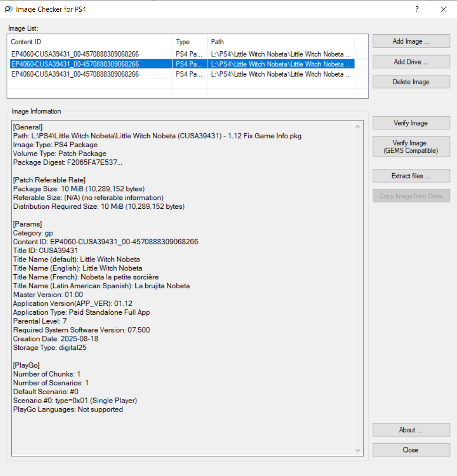The width and height of the screenshot is (457, 476).
Task: Click the Number of Chunks: 1 line
Action: [x=47, y=374]
